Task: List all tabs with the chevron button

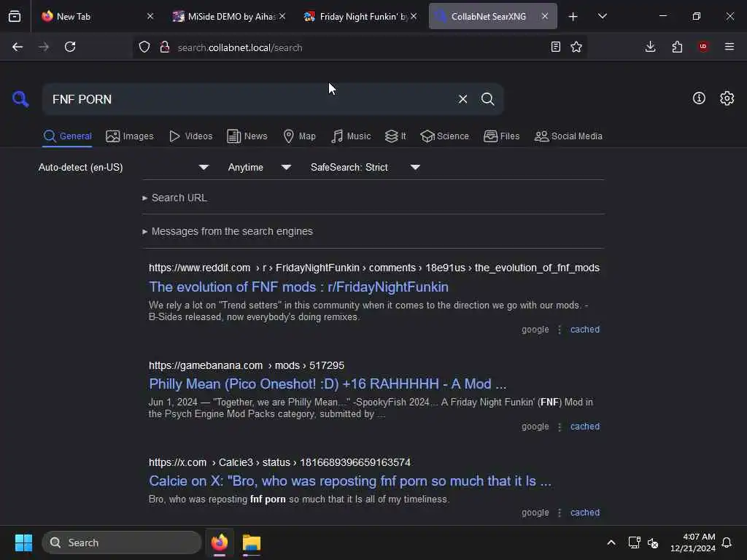Action: [x=602, y=17]
